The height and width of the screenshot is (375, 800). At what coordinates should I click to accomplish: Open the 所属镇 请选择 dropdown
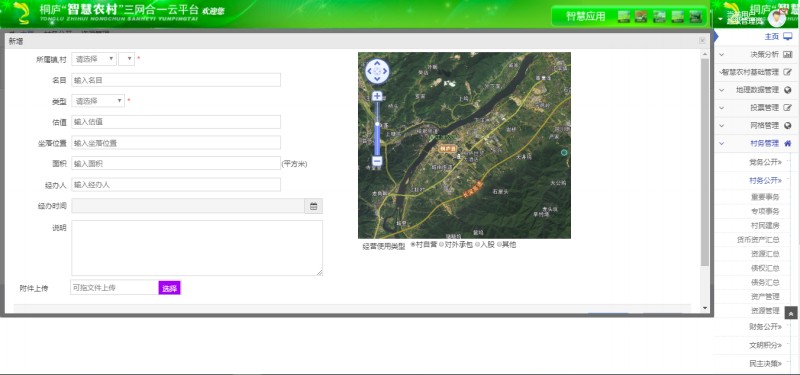coord(94,59)
